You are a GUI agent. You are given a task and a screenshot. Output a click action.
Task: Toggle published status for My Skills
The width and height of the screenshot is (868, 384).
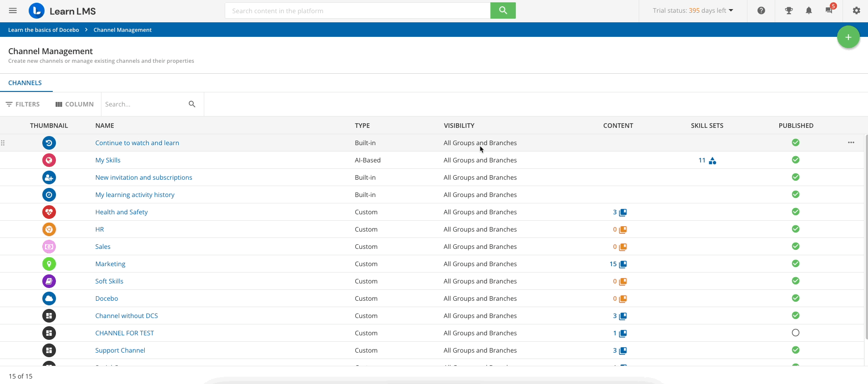click(x=795, y=160)
